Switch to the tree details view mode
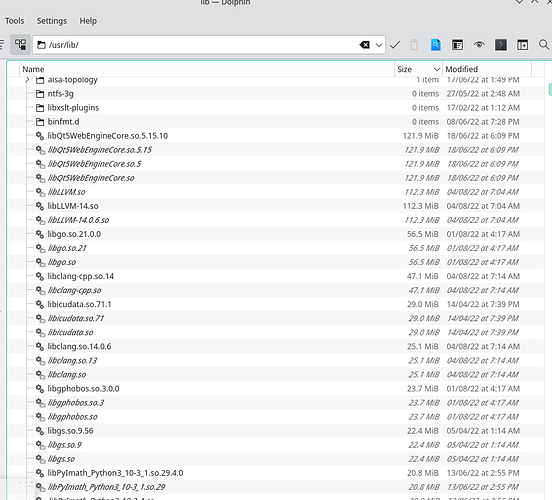 pyautogui.click(x=20, y=45)
